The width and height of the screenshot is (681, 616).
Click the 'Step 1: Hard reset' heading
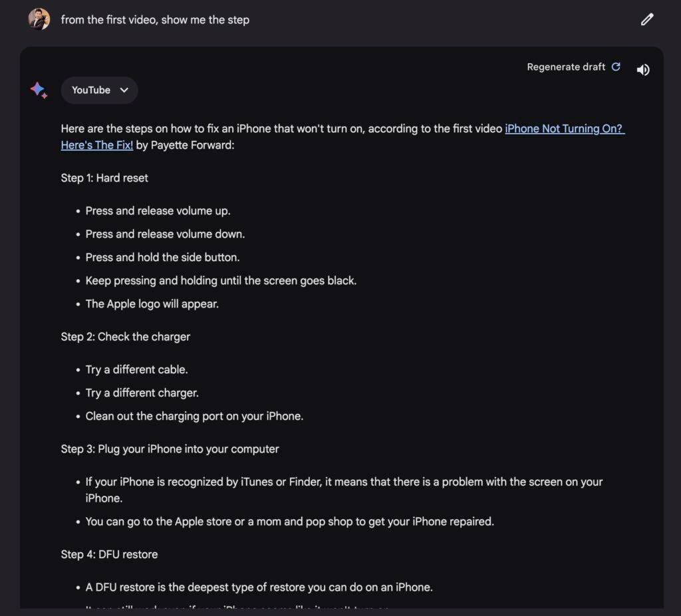coord(104,178)
